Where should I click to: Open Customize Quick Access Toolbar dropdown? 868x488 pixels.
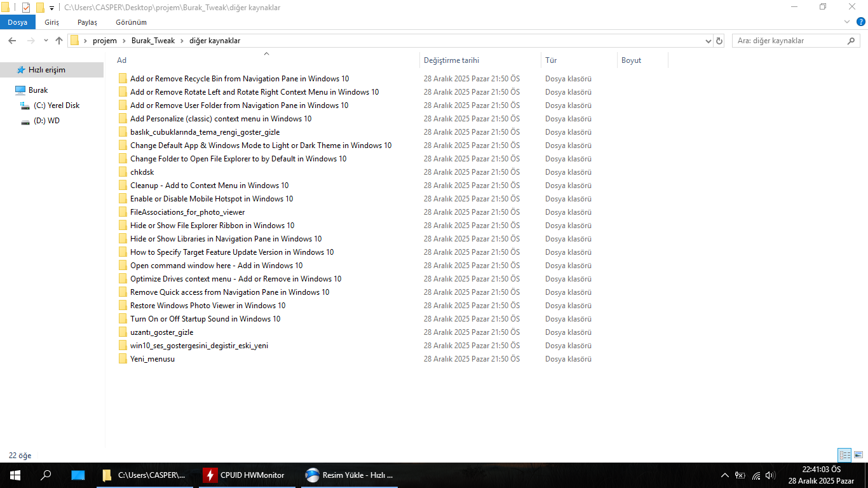coord(51,8)
